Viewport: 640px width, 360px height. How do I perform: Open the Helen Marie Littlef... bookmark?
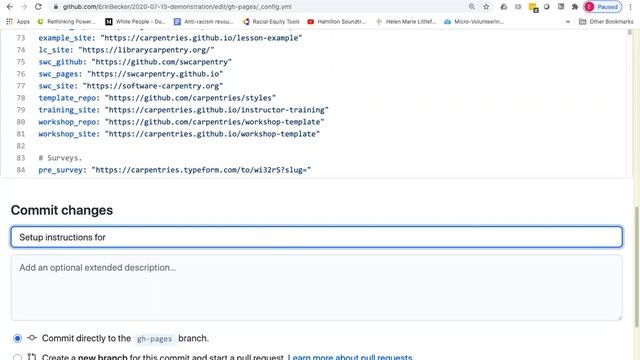point(406,22)
